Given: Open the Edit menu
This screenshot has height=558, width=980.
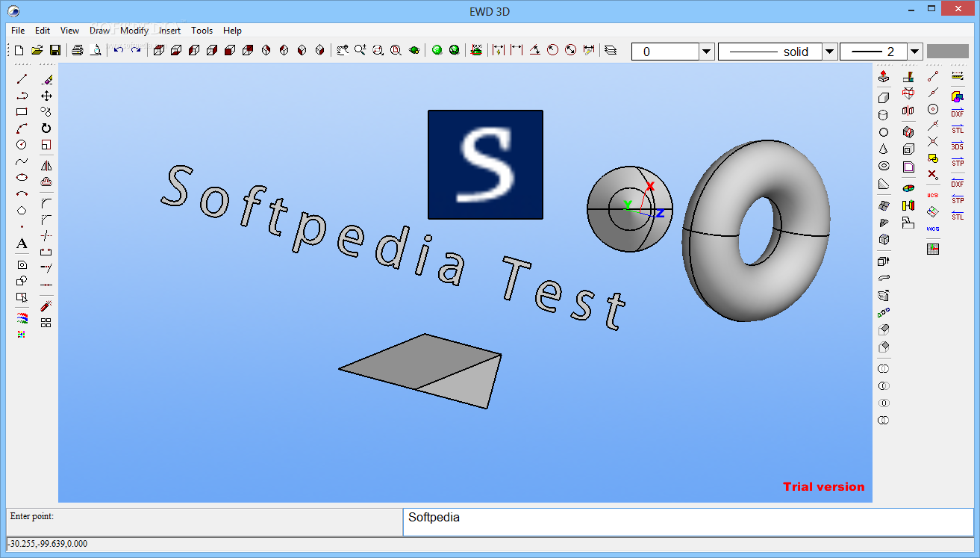Looking at the screenshot, I should pos(43,31).
